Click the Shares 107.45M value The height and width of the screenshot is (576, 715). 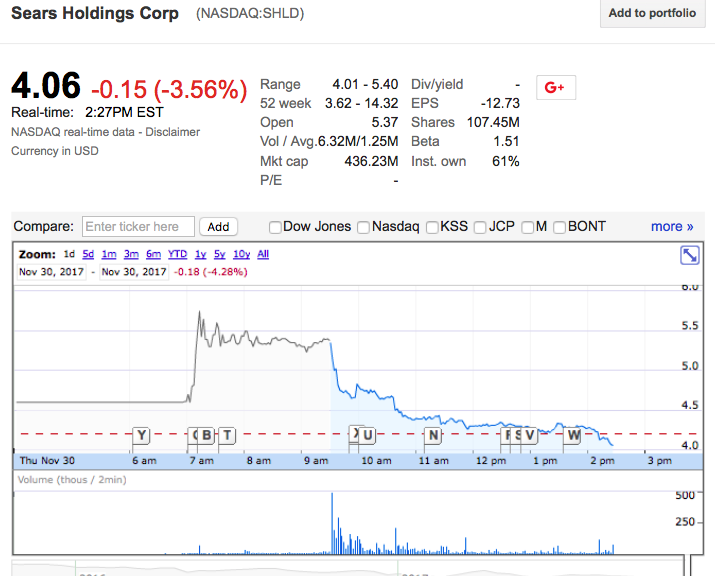(x=493, y=122)
